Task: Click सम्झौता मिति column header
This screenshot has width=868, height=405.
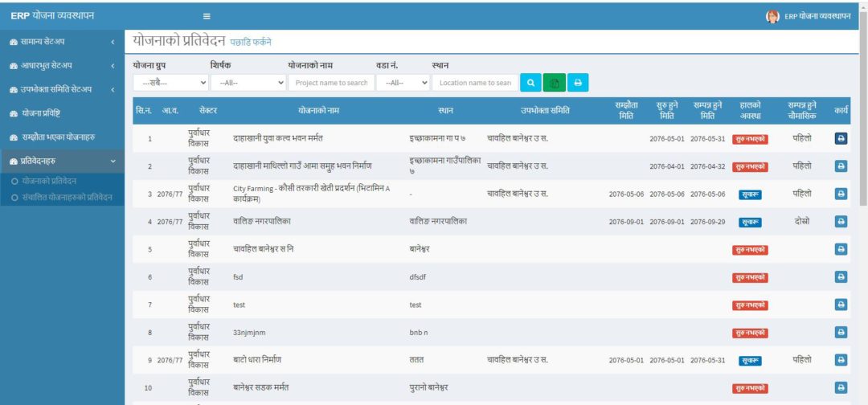Action: [626, 111]
